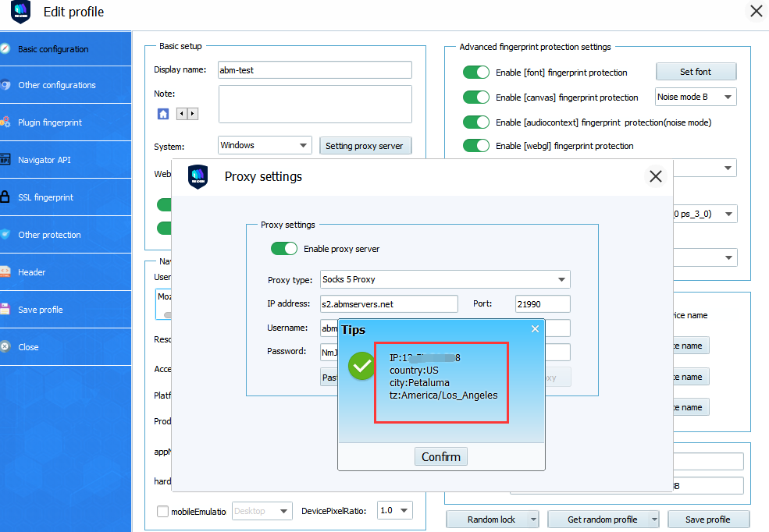Click the Header sidebar icon
The height and width of the screenshot is (532, 769).
pyautogui.click(x=5, y=272)
